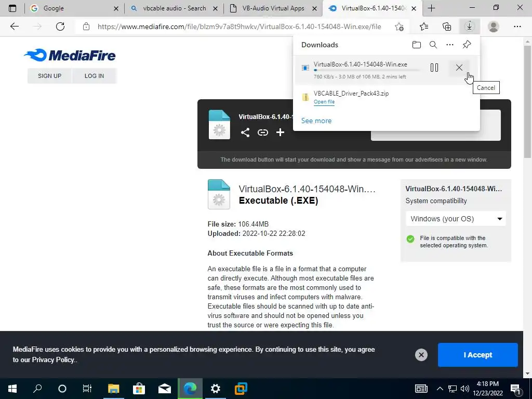
Task: Pause the VirtualBox download
Action: [x=434, y=68]
